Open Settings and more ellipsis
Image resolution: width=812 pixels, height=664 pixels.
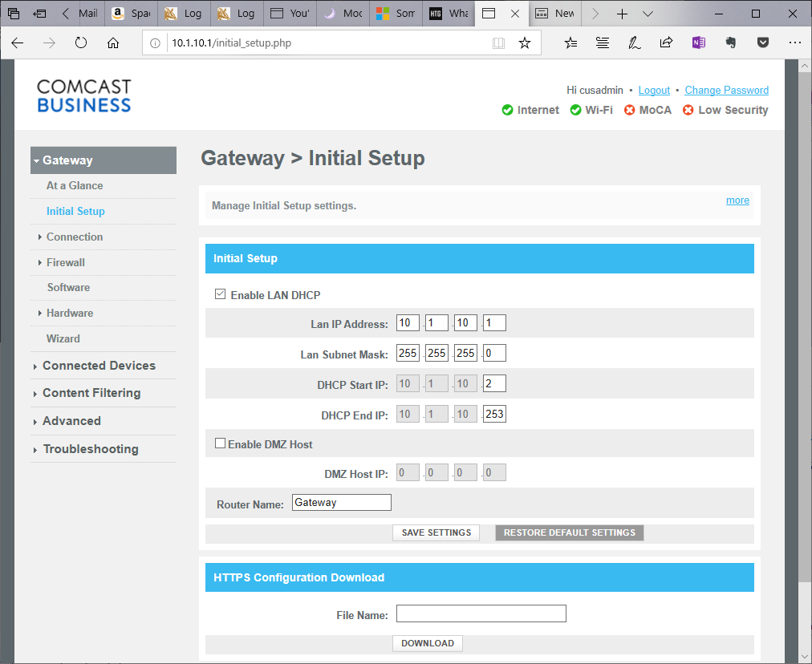tap(795, 43)
